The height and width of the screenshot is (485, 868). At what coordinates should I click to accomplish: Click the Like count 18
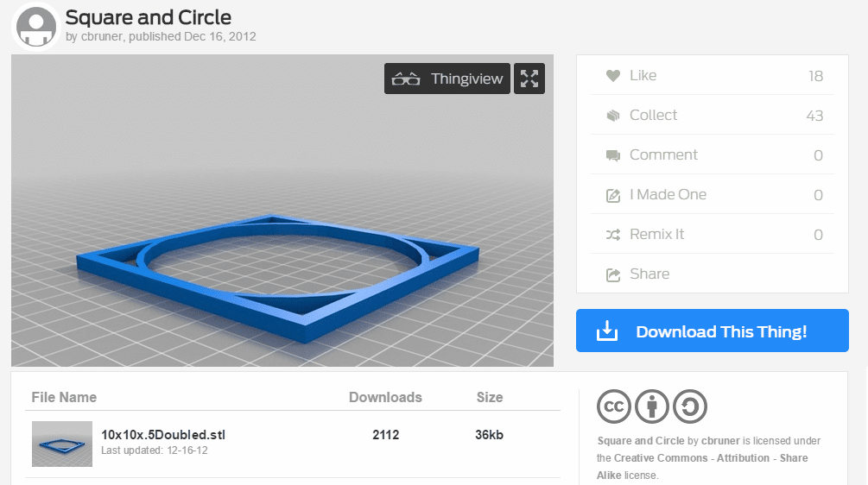tap(815, 76)
